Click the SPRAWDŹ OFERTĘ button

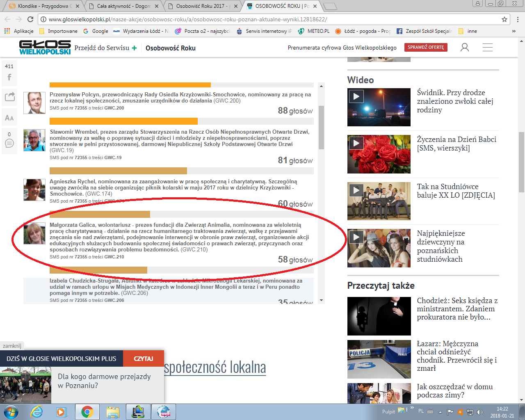pyautogui.click(x=425, y=48)
